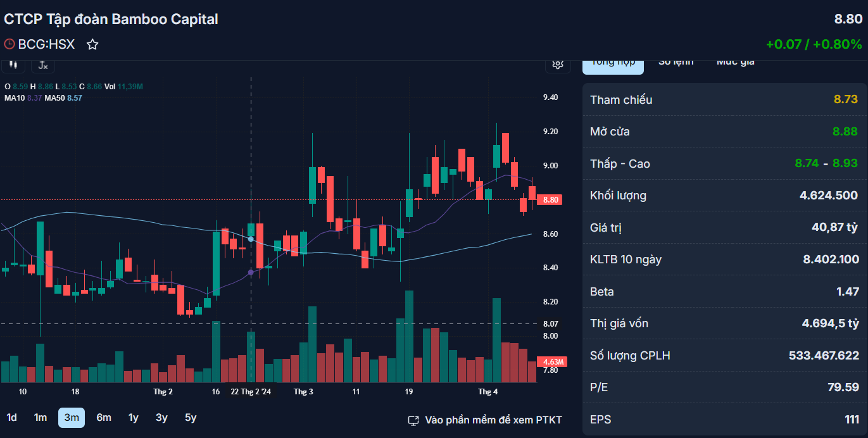Screen dimensions: 868x438
Task: Click the 8.60 price axis label
Action: (550, 234)
